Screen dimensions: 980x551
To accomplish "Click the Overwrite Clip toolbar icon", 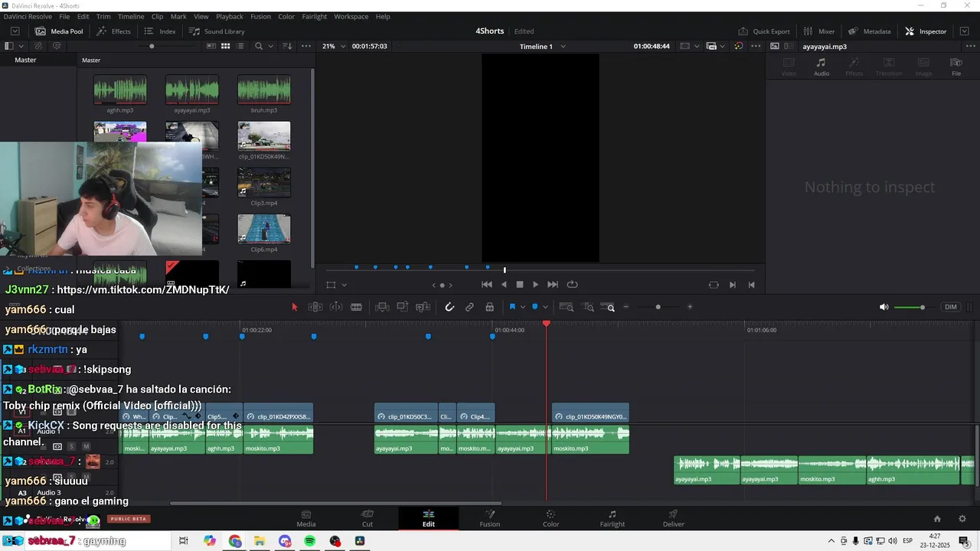I will [x=402, y=307].
